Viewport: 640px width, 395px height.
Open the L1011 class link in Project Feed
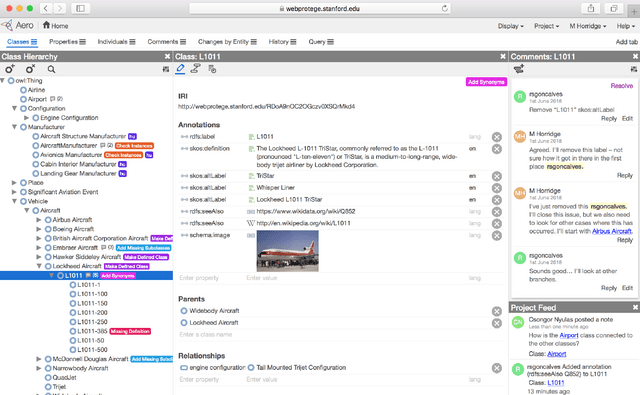coord(556,383)
